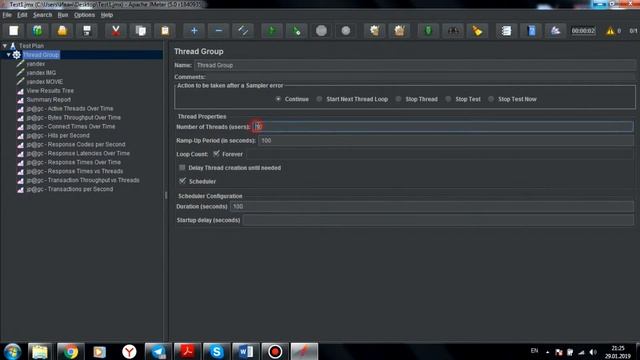Image resolution: width=640 pixels, height=360 pixels.
Task: Enable Delay Thread creation until needed
Action: pos(182,168)
